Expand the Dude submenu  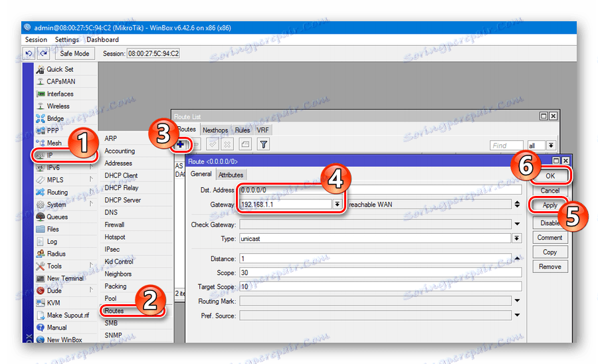pos(66,290)
